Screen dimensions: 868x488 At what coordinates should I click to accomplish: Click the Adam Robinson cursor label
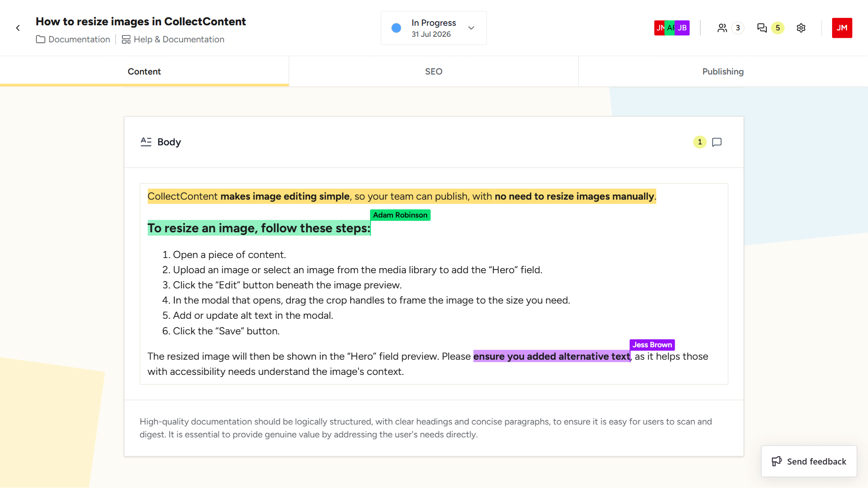coord(400,215)
